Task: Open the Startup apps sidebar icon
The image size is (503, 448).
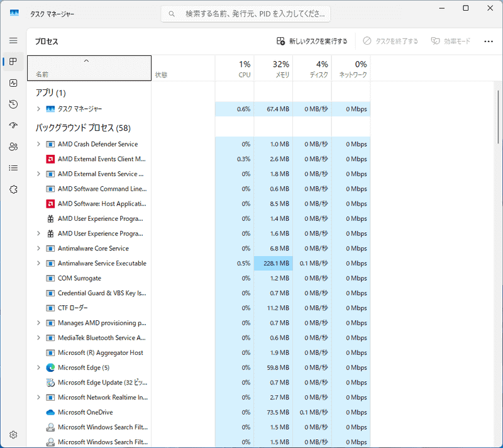Action: (x=13, y=125)
